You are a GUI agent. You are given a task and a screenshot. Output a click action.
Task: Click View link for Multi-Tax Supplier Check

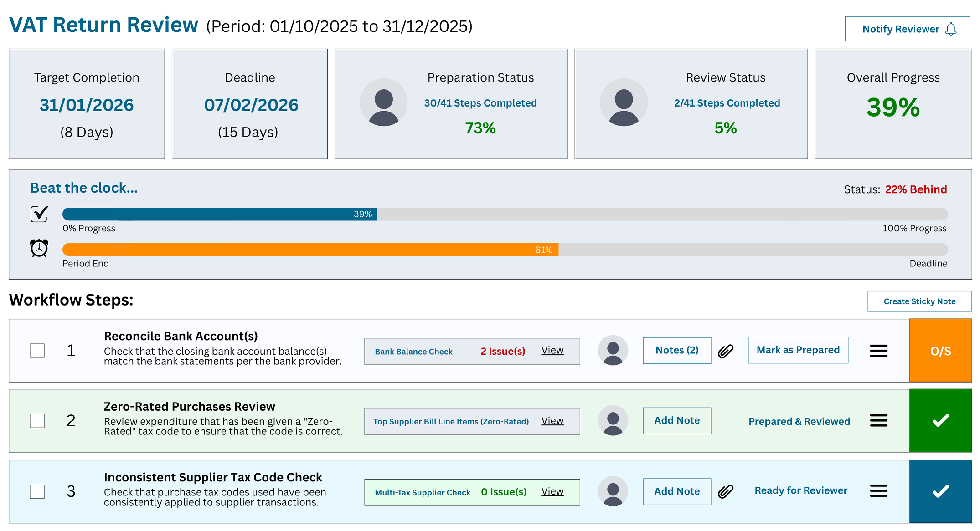[x=552, y=491]
